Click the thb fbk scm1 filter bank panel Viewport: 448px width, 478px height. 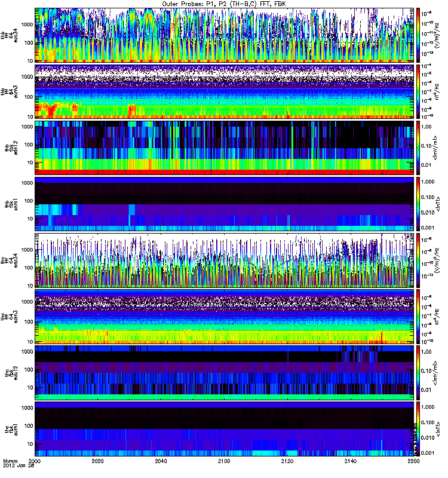(x=224, y=203)
